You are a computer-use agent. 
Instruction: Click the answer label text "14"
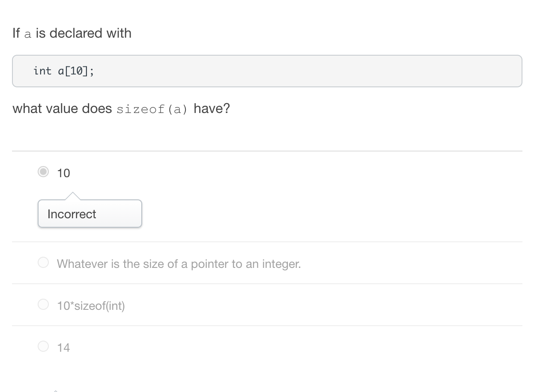[63, 347]
